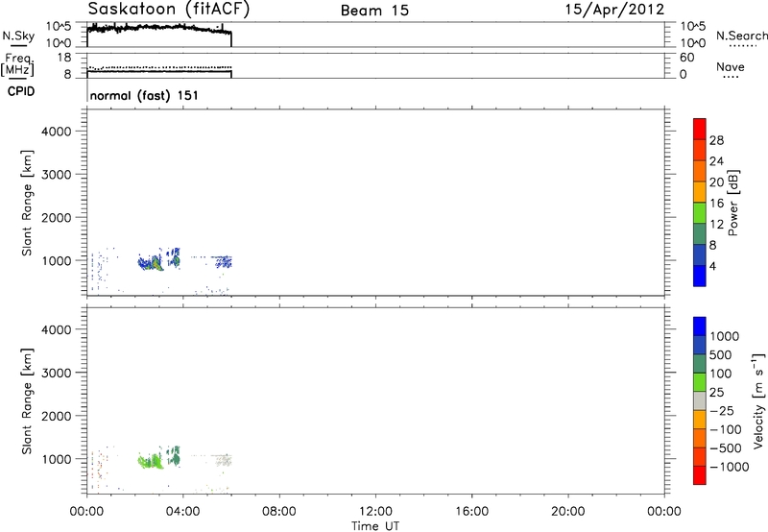The height and width of the screenshot is (532, 768).
Task: Click the '500' tick on Velocity colorbar
Action: [x=721, y=355]
